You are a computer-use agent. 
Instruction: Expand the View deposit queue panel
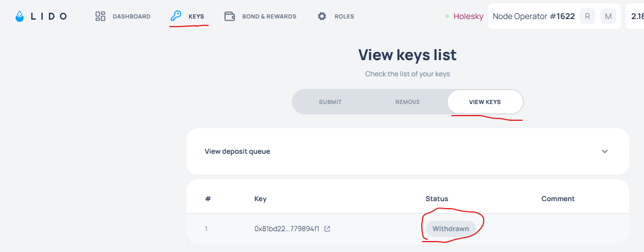[x=407, y=151]
